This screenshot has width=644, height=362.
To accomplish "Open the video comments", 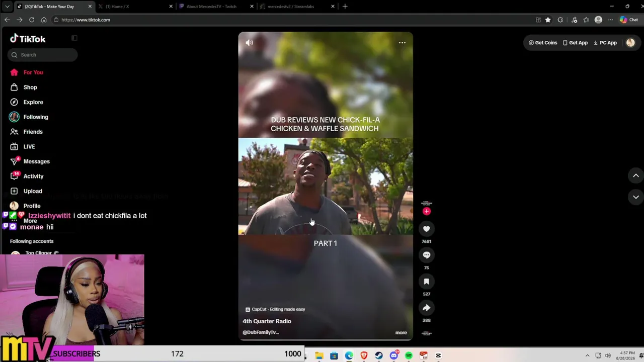I will pos(426,255).
